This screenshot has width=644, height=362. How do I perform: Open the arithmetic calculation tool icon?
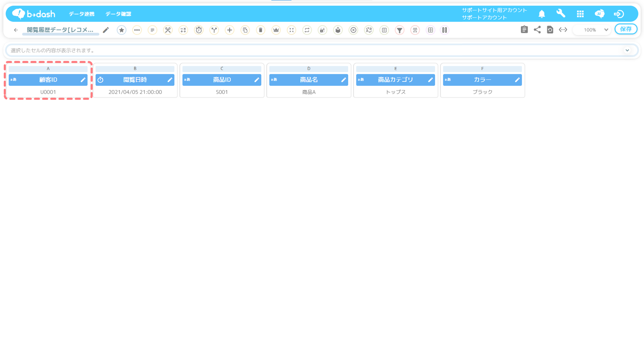coord(183,30)
